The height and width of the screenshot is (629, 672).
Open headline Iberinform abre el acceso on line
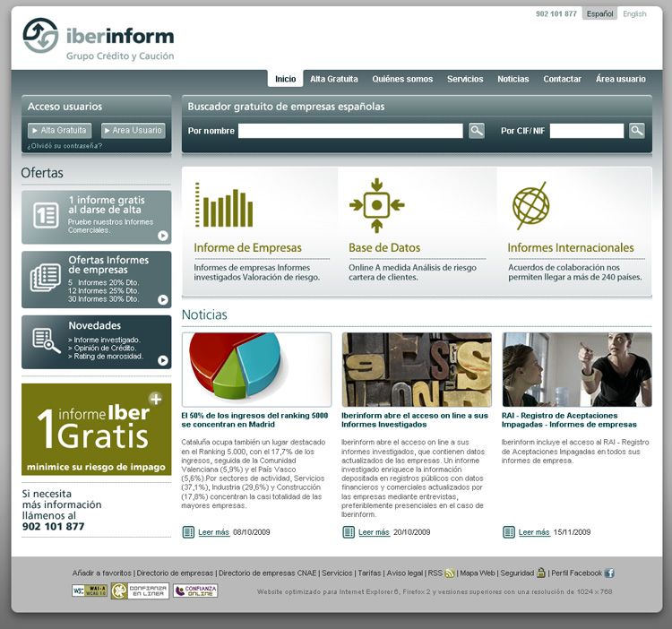coord(415,420)
